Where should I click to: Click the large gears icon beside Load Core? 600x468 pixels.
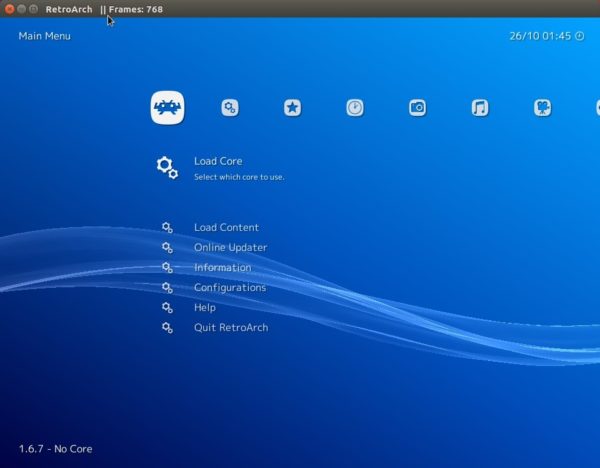[x=167, y=168]
